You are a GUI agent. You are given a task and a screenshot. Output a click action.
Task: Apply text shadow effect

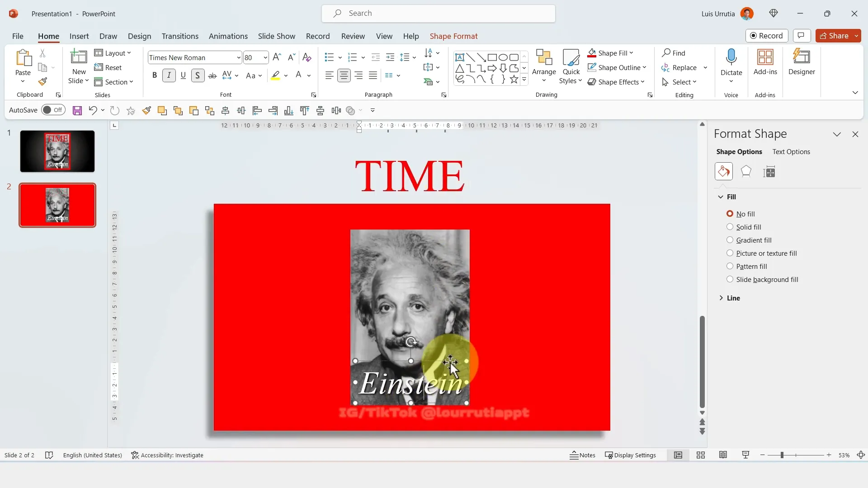[198, 75]
